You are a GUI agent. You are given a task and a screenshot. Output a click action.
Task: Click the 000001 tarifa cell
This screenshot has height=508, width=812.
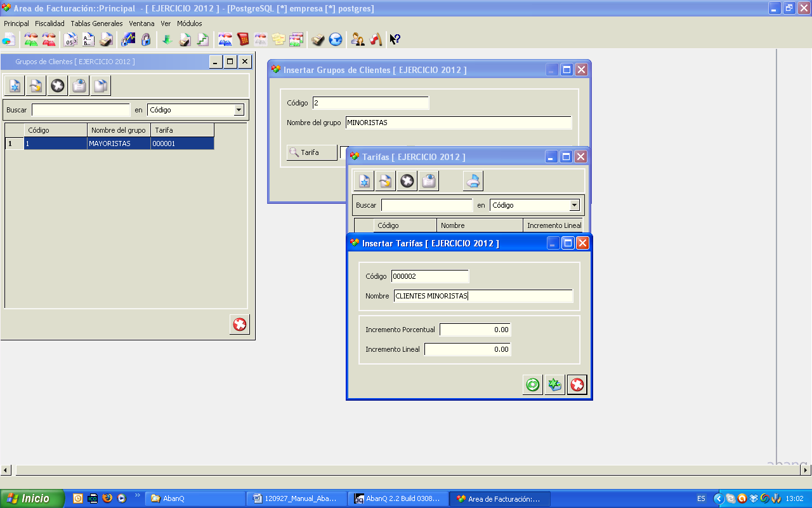(183, 144)
